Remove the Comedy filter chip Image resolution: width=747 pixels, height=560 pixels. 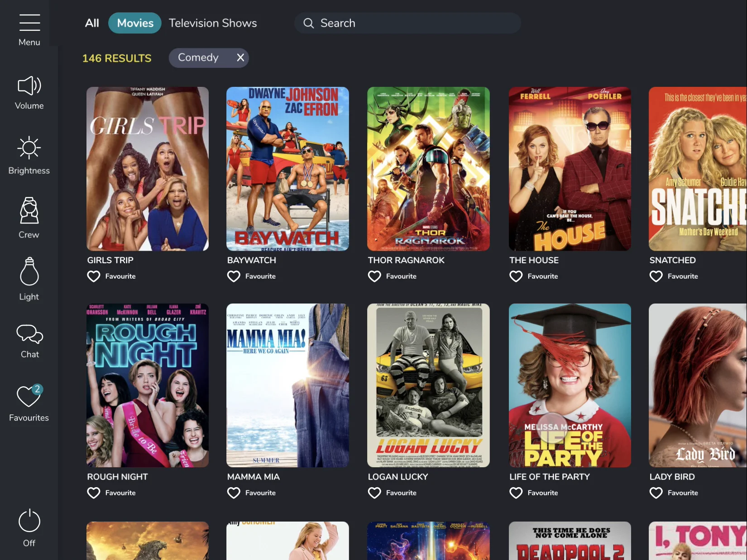[x=240, y=57]
